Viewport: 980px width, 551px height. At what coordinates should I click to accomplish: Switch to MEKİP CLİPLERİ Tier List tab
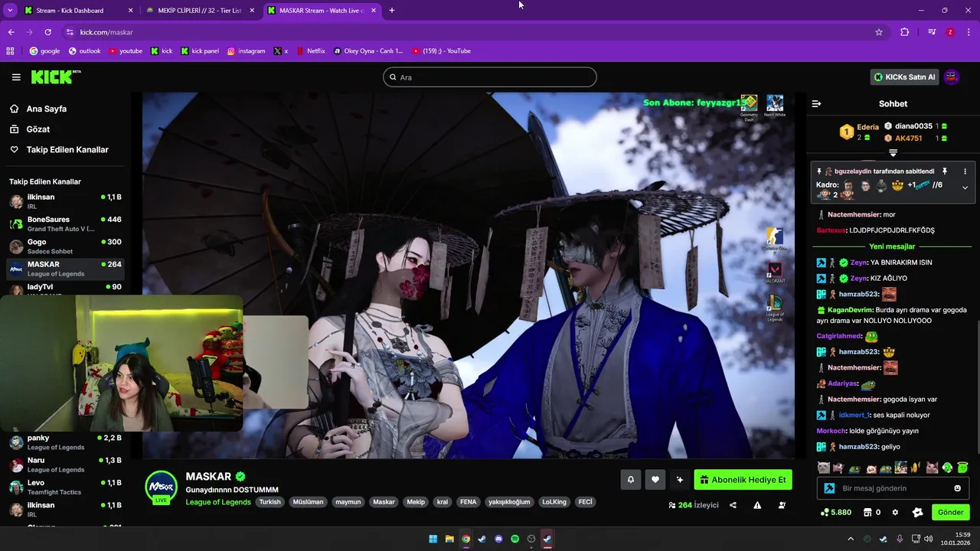[x=199, y=11]
